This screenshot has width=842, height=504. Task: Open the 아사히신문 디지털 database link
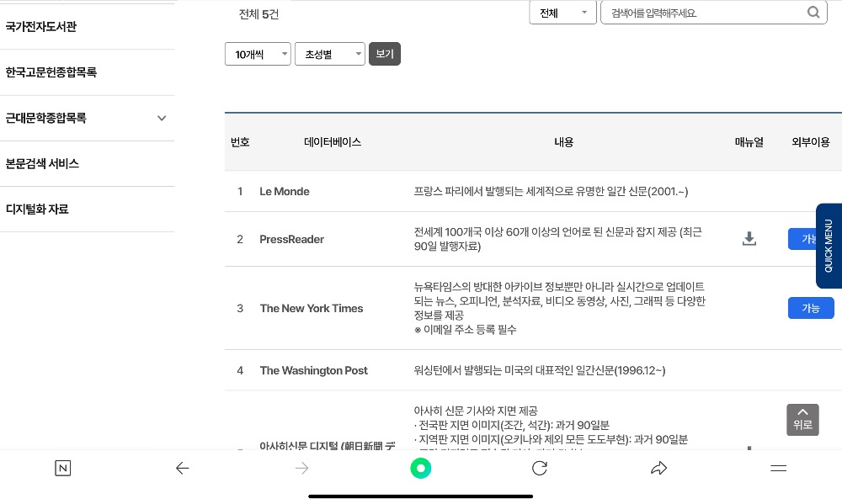tap(327, 445)
